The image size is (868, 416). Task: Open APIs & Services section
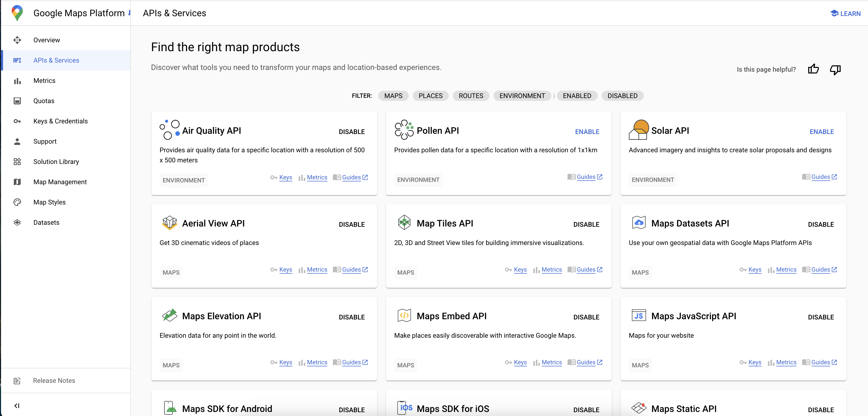[56, 60]
